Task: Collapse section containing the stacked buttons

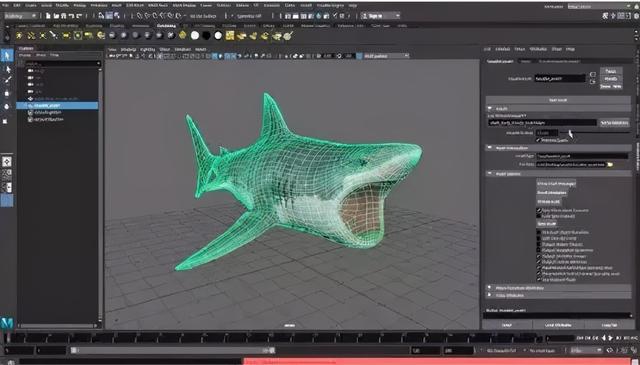Action: coord(490,174)
